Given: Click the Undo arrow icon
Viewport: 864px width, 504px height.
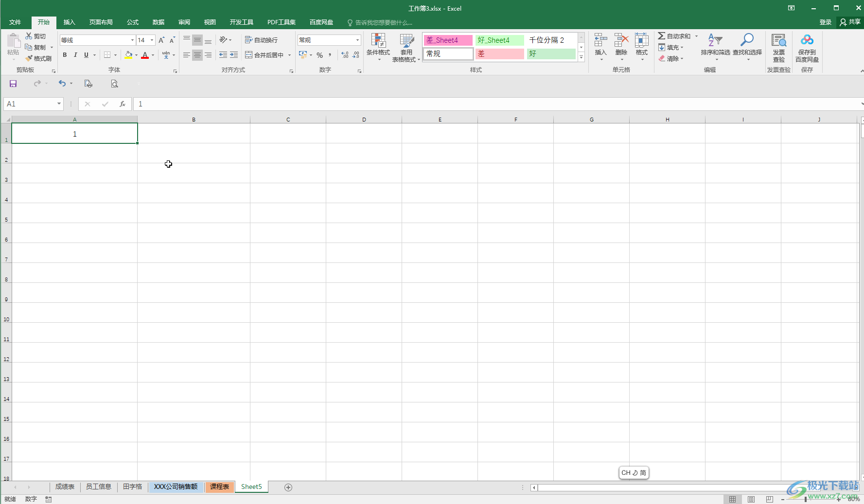Looking at the screenshot, I should pyautogui.click(x=62, y=84).
